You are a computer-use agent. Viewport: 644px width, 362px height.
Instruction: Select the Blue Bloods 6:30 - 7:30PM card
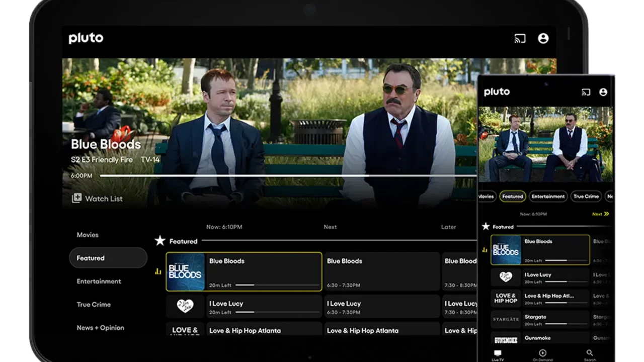(x=382, y=271)
